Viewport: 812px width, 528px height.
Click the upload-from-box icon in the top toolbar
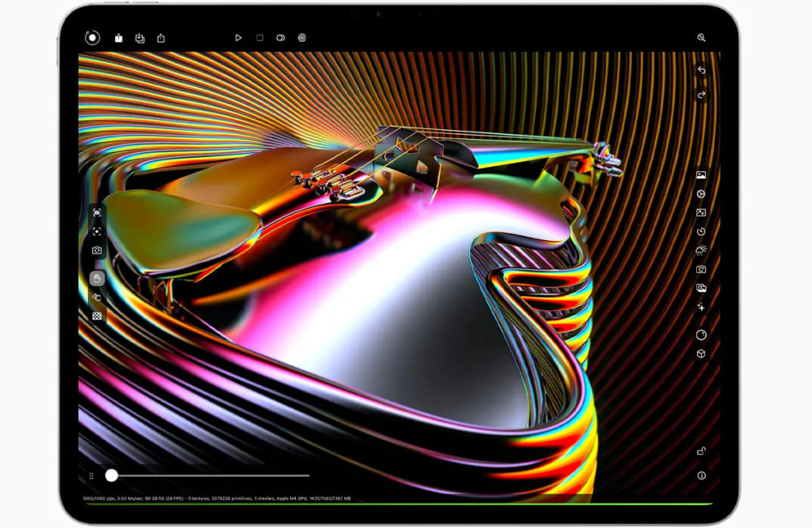(118, 37)
